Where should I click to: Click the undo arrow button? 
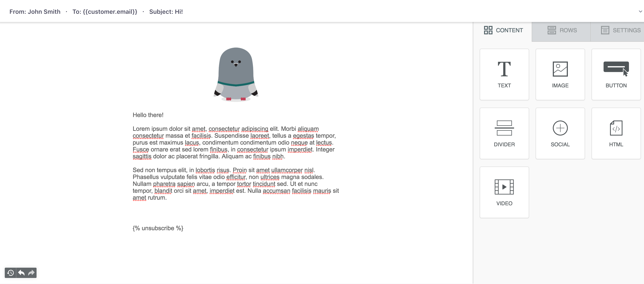[21, 273]
